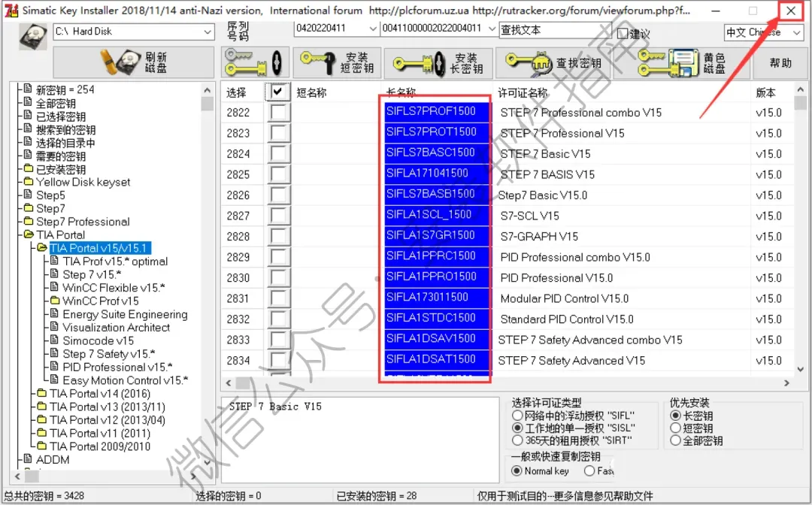The height and width of the screenshot is (505, 812).
Task: Click Modular PID Control V15.0 entry
Action: coord(564,298)
